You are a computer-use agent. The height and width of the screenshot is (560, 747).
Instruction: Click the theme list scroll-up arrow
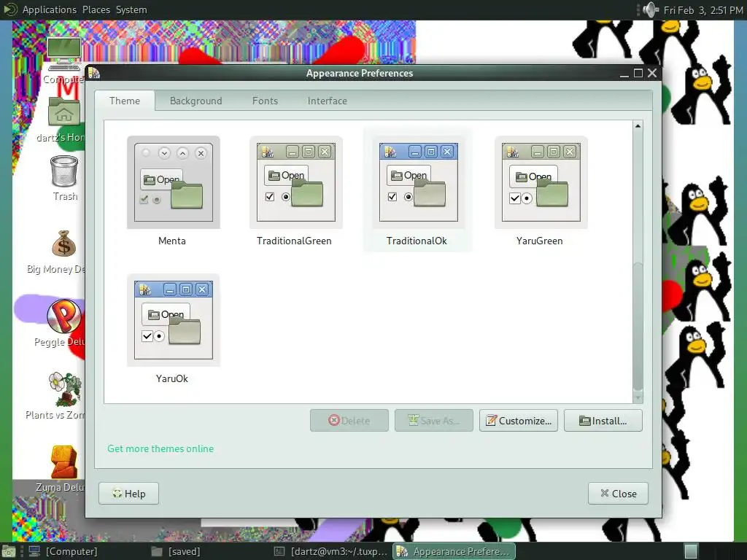tap(638, 125)
